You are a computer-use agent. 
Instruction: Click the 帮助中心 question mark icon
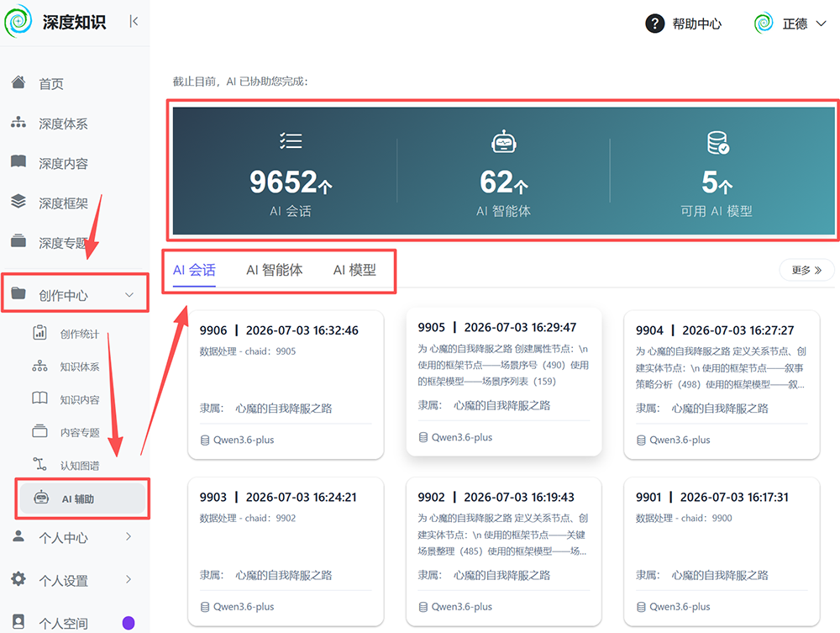click(x=654, y=24)
